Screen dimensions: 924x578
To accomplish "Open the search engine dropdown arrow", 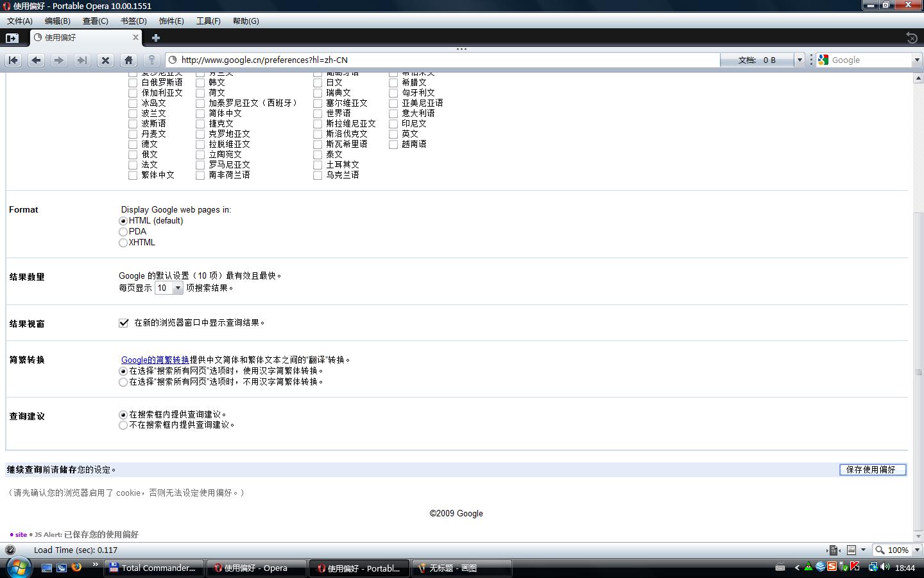I will (x=917, y=60).
